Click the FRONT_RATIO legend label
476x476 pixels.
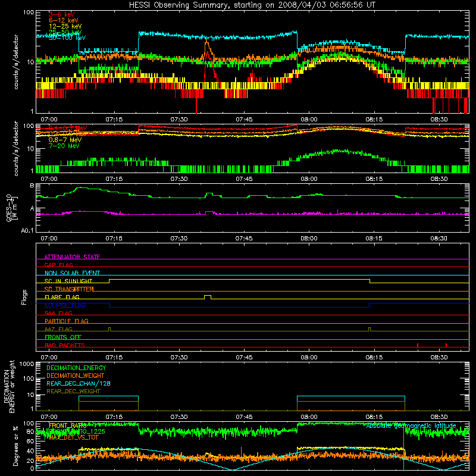67,425
